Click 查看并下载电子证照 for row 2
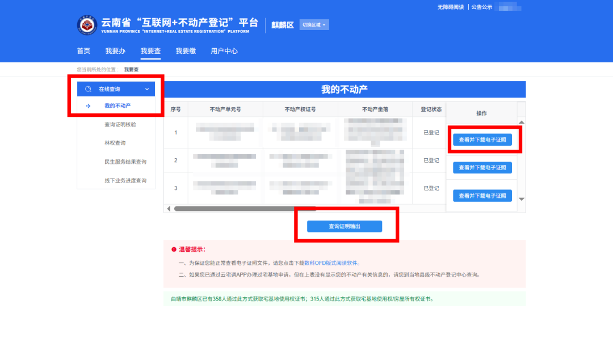Viewport: 613px width, 364px height. (x=482, y=168)
